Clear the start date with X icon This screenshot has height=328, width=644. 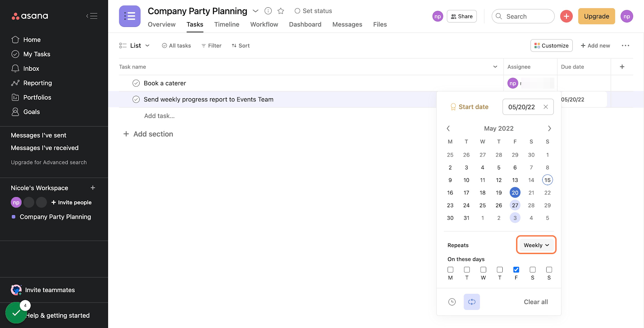pyautogui.click(x=546, y=107)
